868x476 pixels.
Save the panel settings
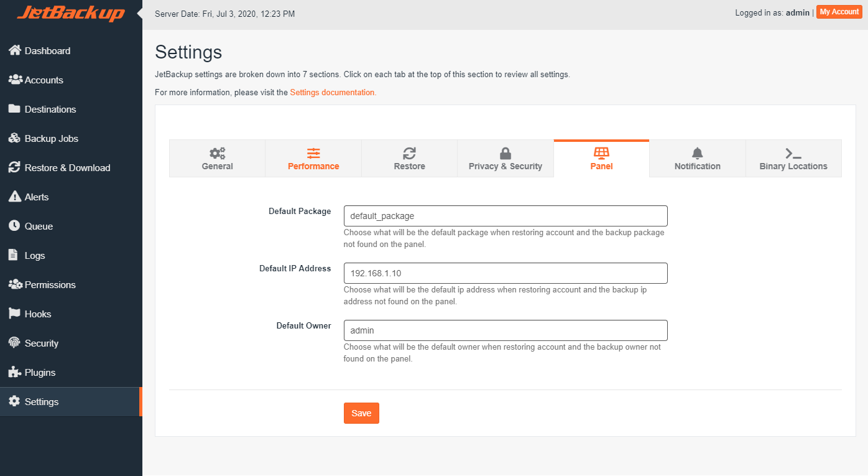[361, 413]
